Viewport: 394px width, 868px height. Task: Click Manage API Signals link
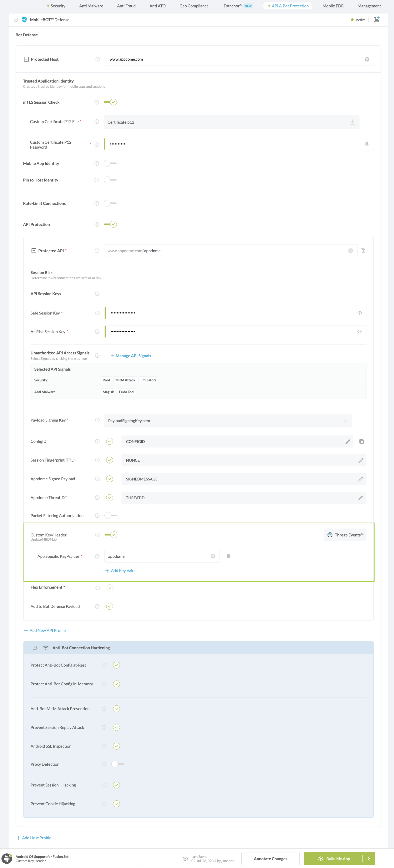[x=131, y=356]
